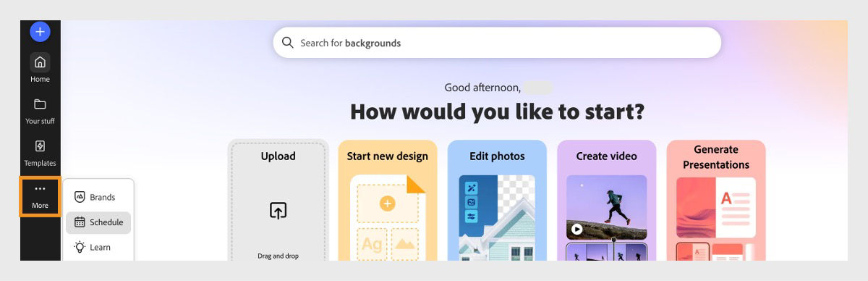Open Your stuff folder icon
The width and height of the screenshot is (868, 281).
40,110
